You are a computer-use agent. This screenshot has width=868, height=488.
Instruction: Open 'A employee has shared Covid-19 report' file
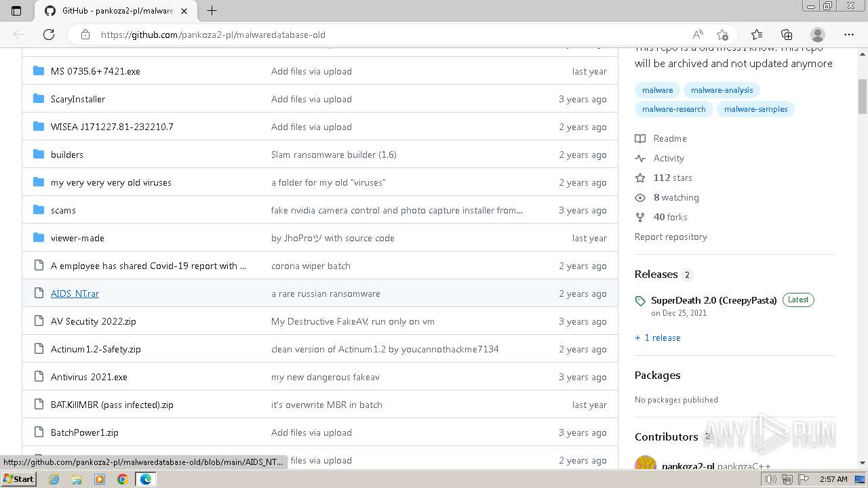point(149,266)
